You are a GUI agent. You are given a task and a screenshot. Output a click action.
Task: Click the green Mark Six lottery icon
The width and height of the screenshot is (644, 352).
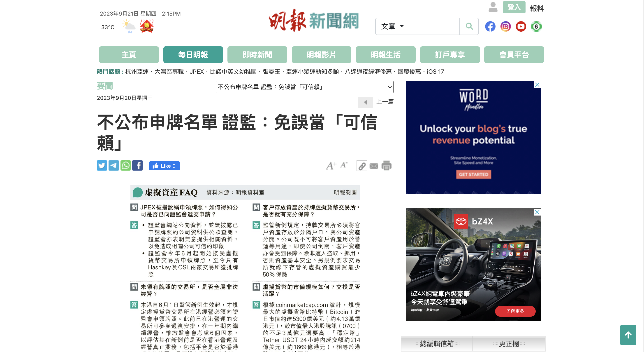pyautogui.click(x=536, y=26)
